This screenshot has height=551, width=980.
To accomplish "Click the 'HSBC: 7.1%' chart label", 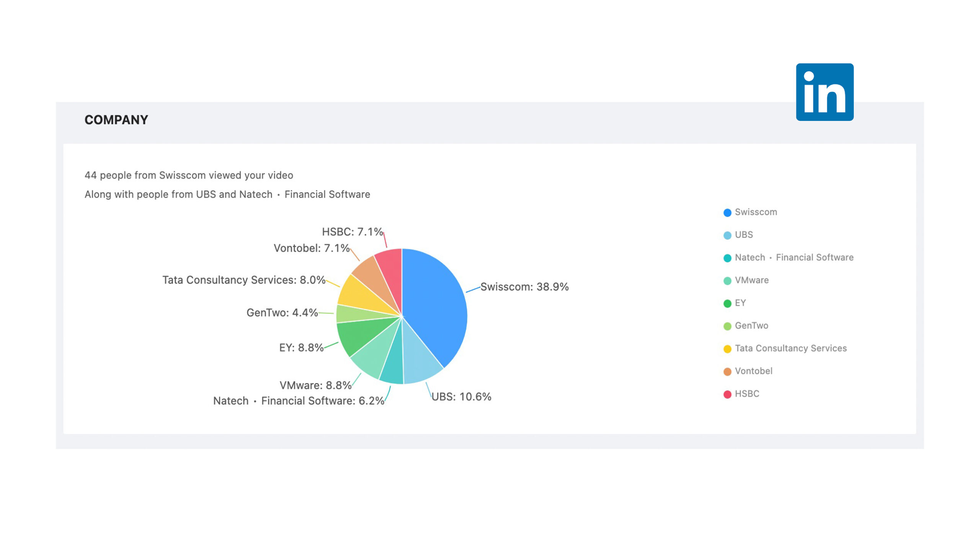I will [x=352, y=232].
